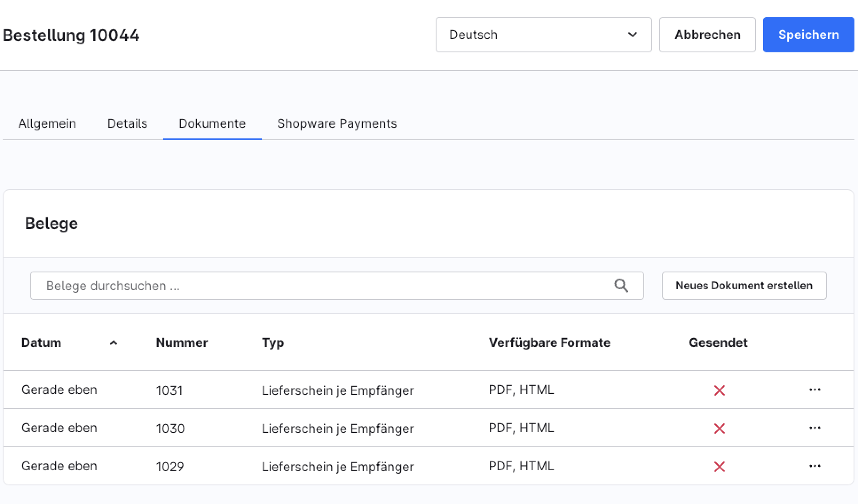Click the Belege card heading
The width and height of the screenshot is (858, 504).
click(51, 223)
